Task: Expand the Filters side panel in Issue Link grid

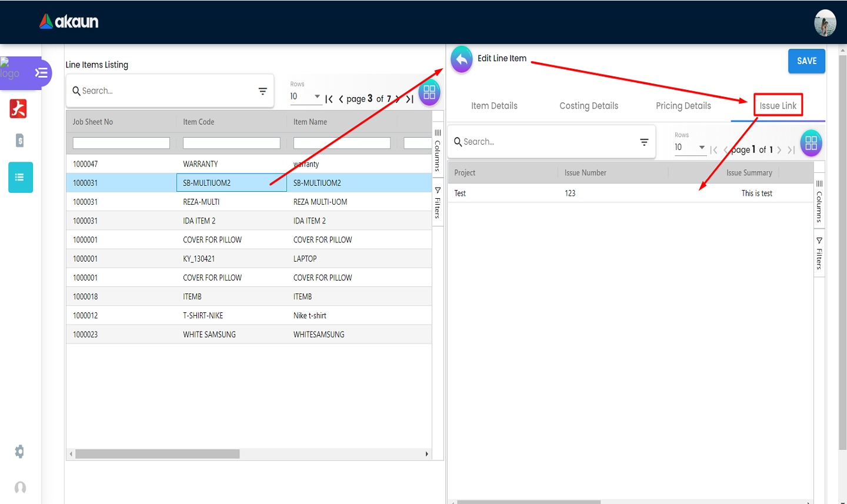Action: pyautogui.click(x=819, y=253)
